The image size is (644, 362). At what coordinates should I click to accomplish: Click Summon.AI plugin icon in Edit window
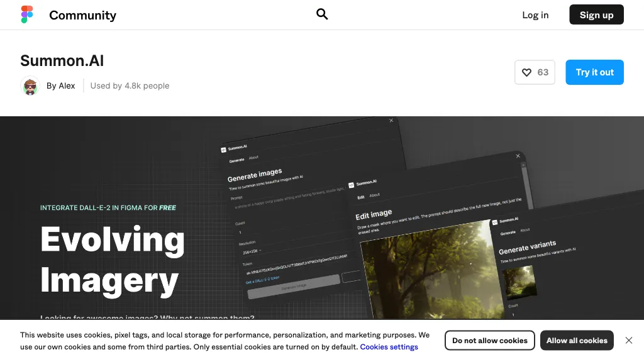[x=352, y=185]
